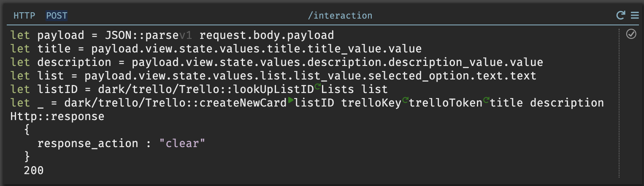Click the /interaction route name

coord(340,16)
